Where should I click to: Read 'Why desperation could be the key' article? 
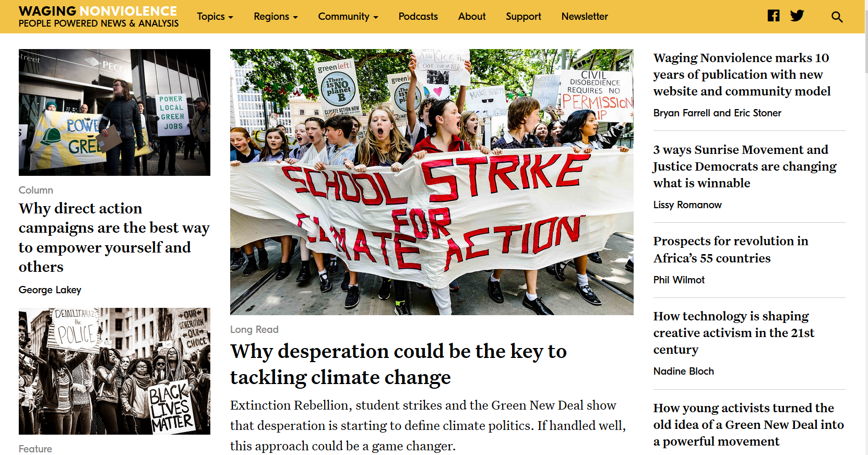[x=398, y=364]
